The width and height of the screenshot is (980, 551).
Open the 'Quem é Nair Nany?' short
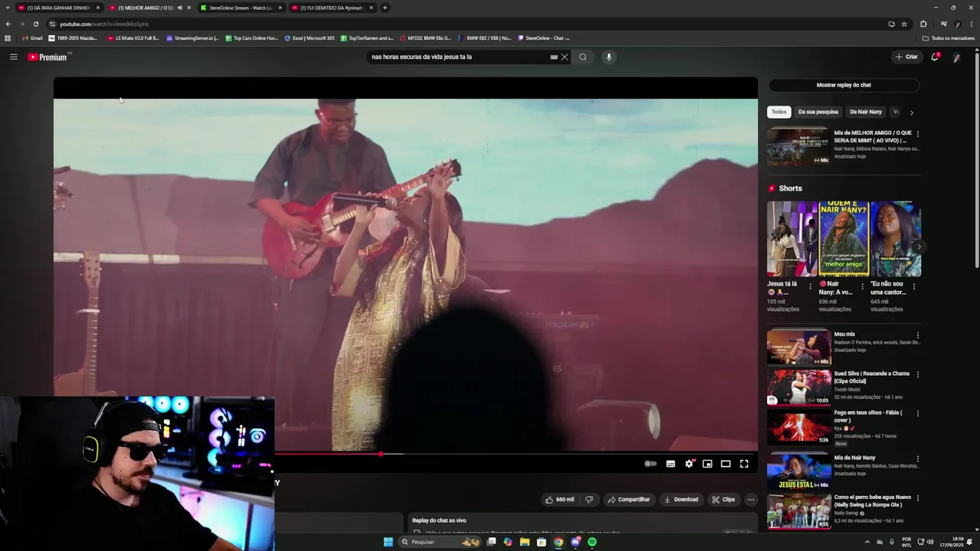pos(844,239)
